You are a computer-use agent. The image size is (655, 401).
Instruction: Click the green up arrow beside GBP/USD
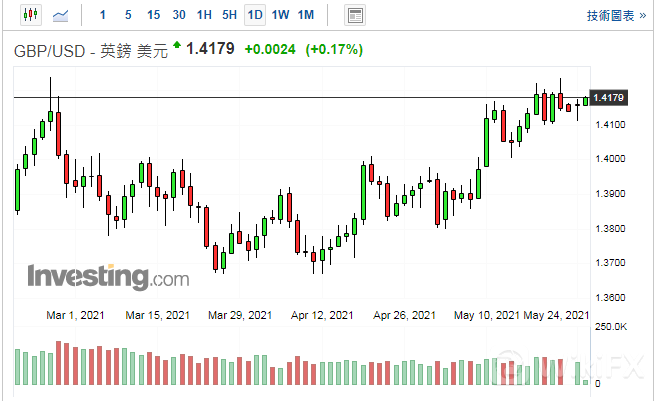point(177,45)
